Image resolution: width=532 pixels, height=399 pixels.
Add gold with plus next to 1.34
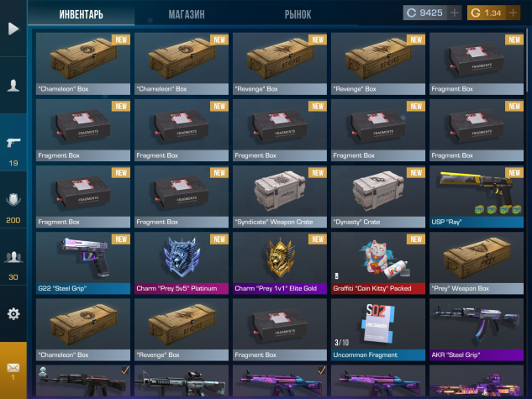(x=513, y=13)
